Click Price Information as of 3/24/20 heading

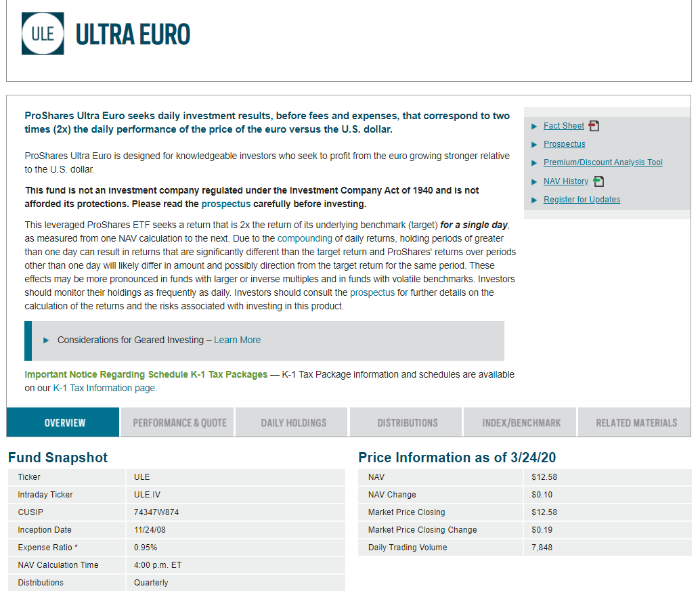click(x=457, y=458)
